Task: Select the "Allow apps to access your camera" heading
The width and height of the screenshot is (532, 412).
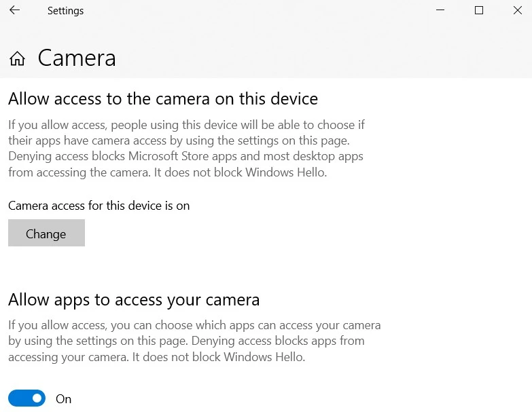Action: [x=134, y=299]
